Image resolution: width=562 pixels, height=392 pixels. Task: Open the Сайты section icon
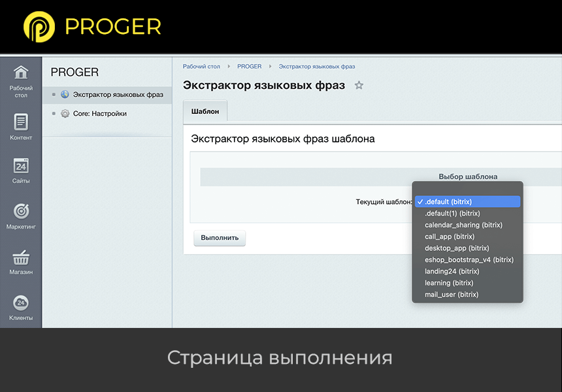coord(21,167)
